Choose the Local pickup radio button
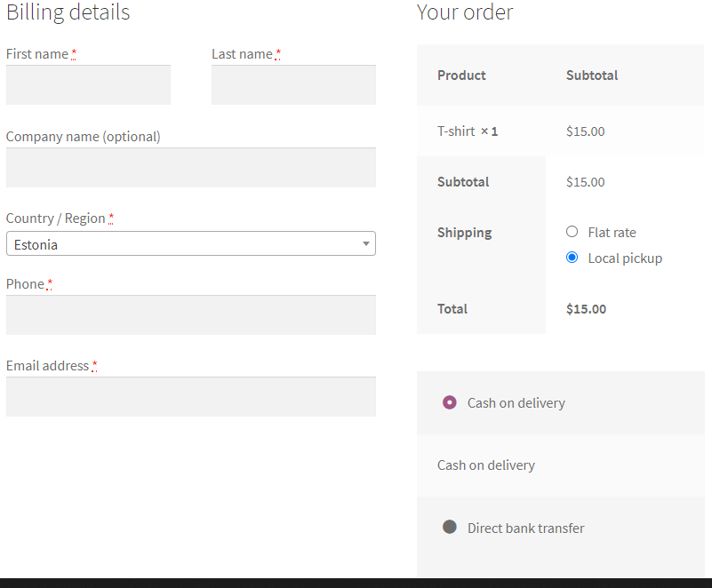Image resolution: width=712 pixels, height=588 pixels. [572, 258]
